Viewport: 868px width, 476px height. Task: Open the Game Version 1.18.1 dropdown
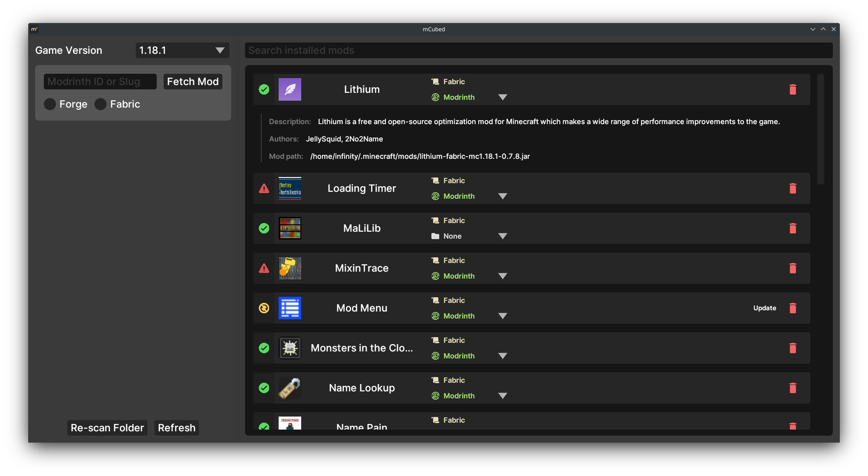coord(182,50)
